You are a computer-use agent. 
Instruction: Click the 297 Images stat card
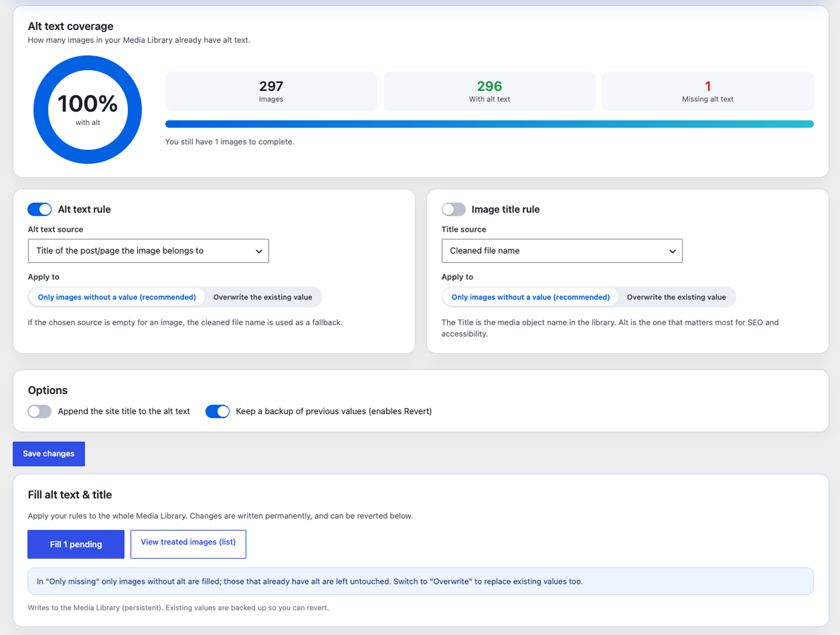271,92
